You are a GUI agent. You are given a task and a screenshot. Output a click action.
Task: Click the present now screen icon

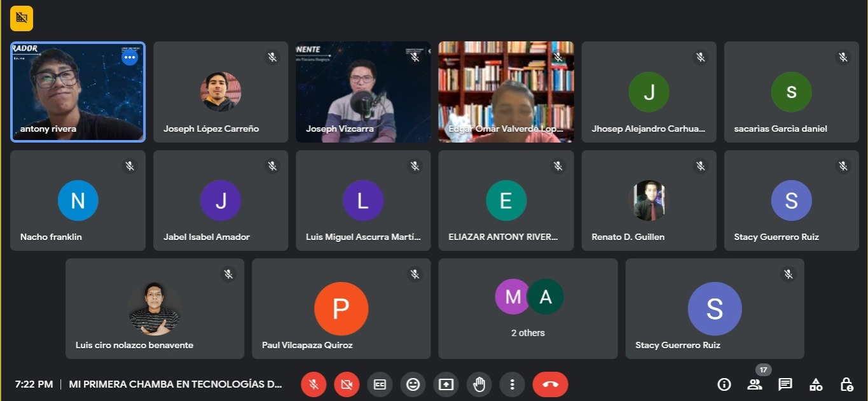click(446, 384)
